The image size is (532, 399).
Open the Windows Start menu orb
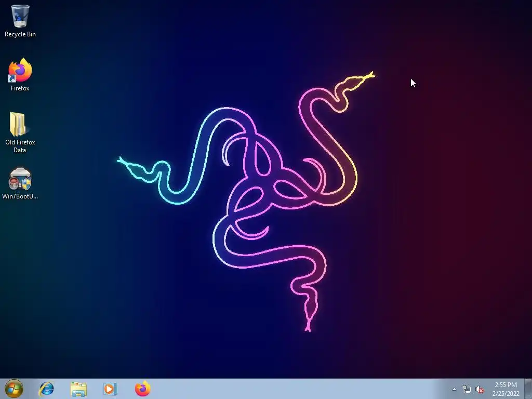click(x=14, y=389)
